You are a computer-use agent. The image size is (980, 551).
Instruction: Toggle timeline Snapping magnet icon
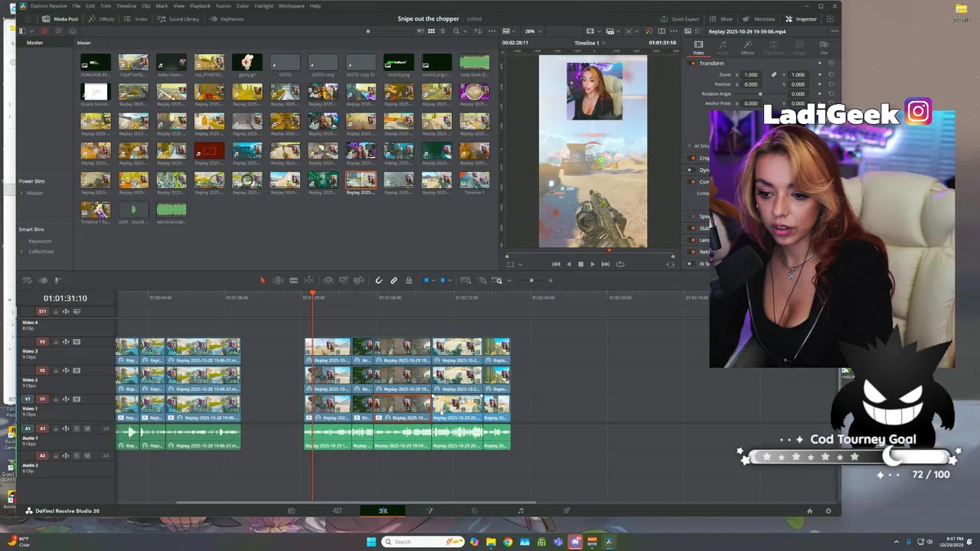378,281
